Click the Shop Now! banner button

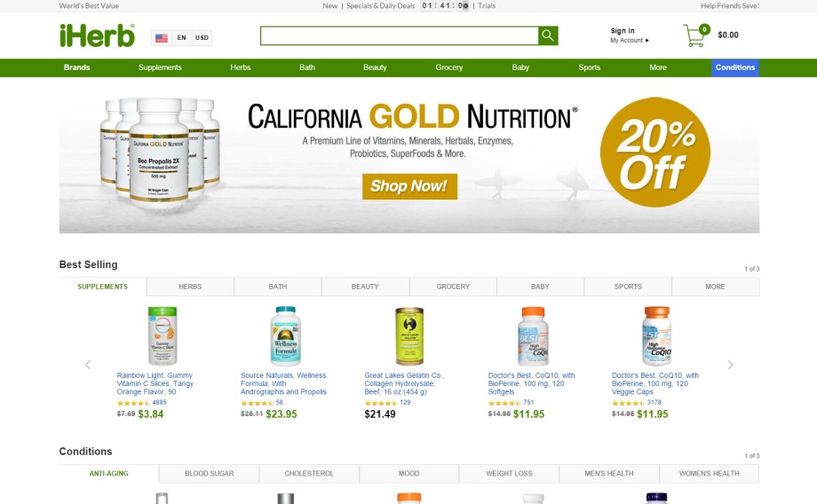[409, 186]
